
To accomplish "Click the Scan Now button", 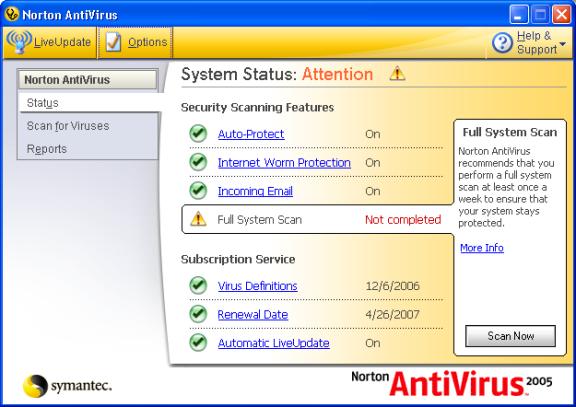I will click(510, 336).
